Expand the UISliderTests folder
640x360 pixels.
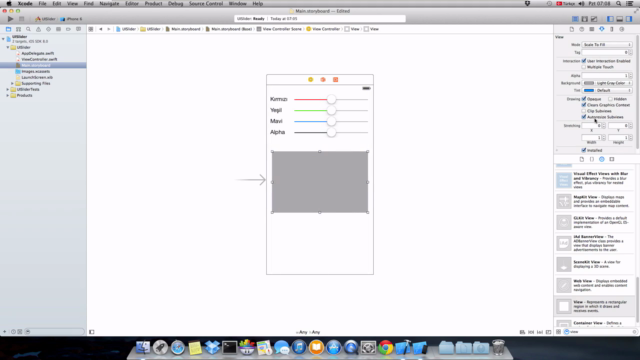click(8, 89)
